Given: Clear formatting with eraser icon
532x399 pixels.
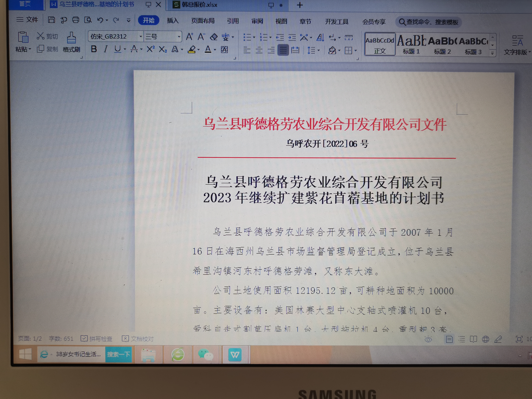Looking at the screenshot, I should point(214,37).
